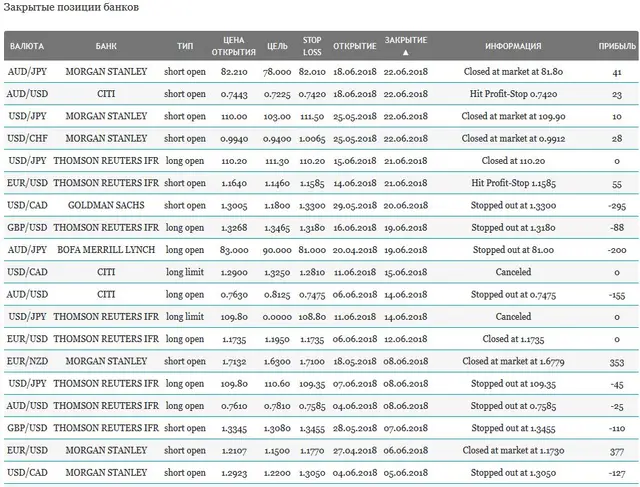
Task: Click 'Closed at 1.1735' cell
Action: (x=513, y=339)
